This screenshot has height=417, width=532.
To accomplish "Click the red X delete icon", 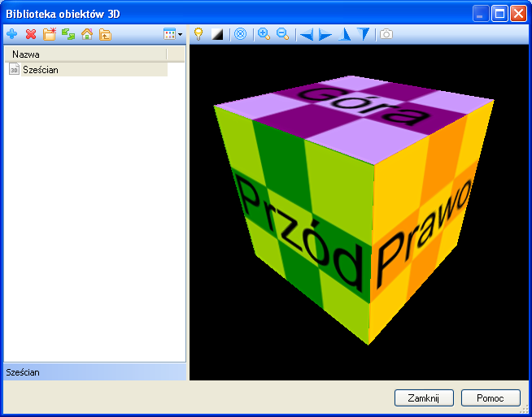I will [x=31, y=34].
